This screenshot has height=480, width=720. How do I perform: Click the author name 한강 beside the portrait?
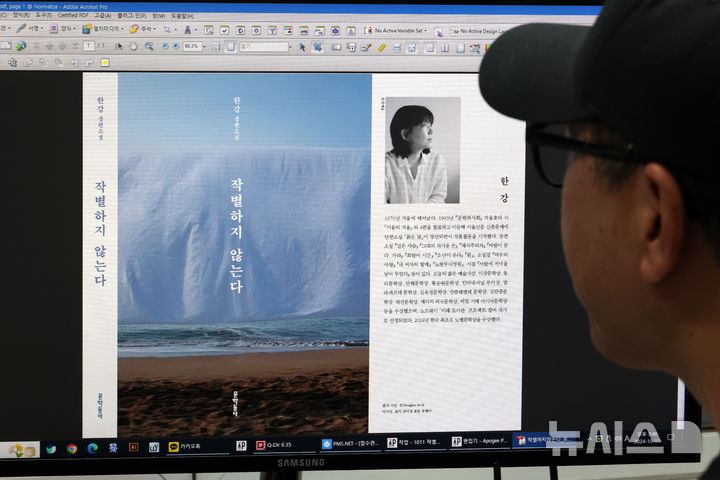(x=504, y=189)
